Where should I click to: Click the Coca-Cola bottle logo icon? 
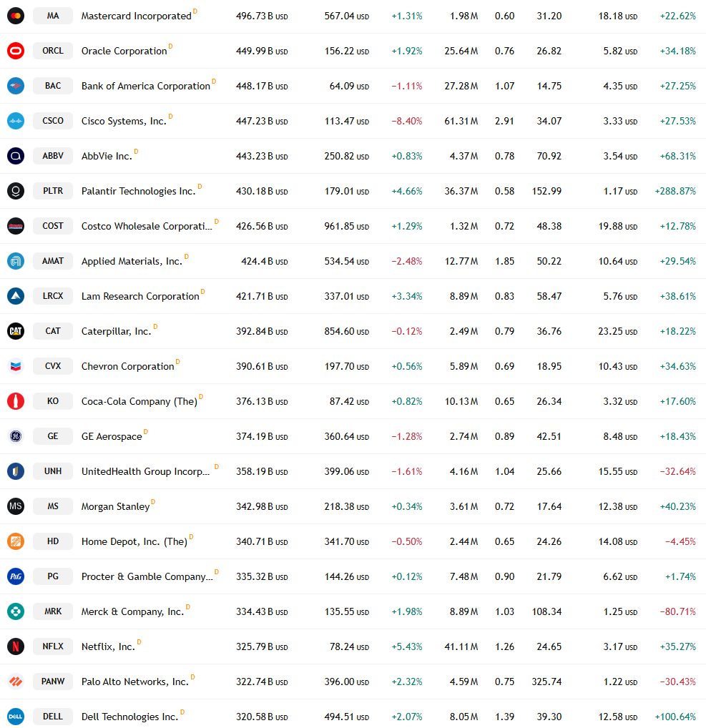point(15,401)
